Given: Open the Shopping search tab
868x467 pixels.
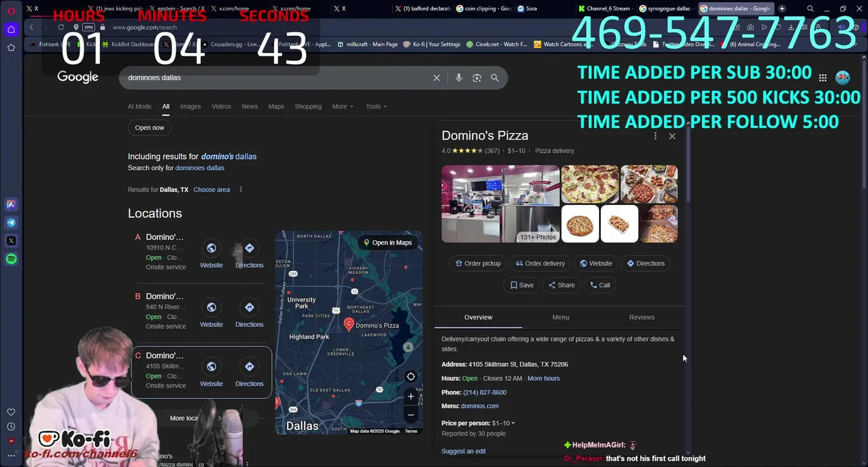Looking at the screenshot, I should [308, 106].
